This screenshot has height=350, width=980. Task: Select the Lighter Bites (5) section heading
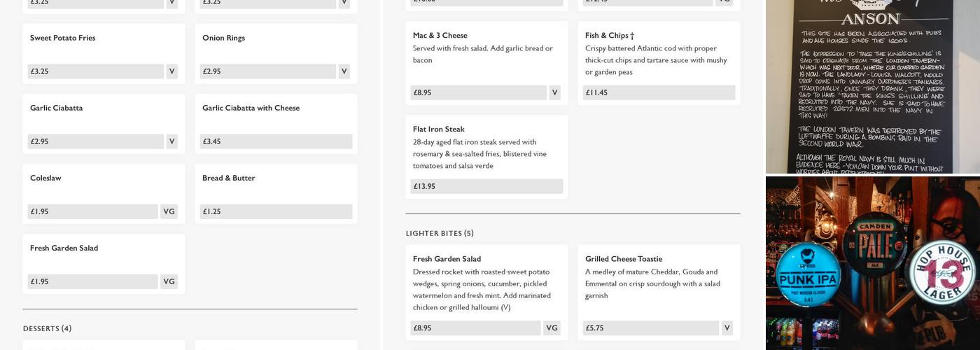pyautogui.click(x=440, y=233)
